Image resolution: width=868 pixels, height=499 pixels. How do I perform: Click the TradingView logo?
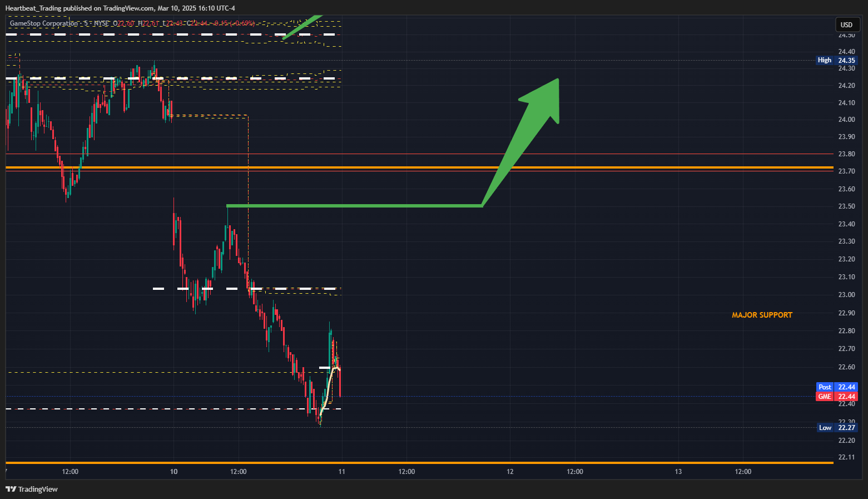[x=32, y=489]
